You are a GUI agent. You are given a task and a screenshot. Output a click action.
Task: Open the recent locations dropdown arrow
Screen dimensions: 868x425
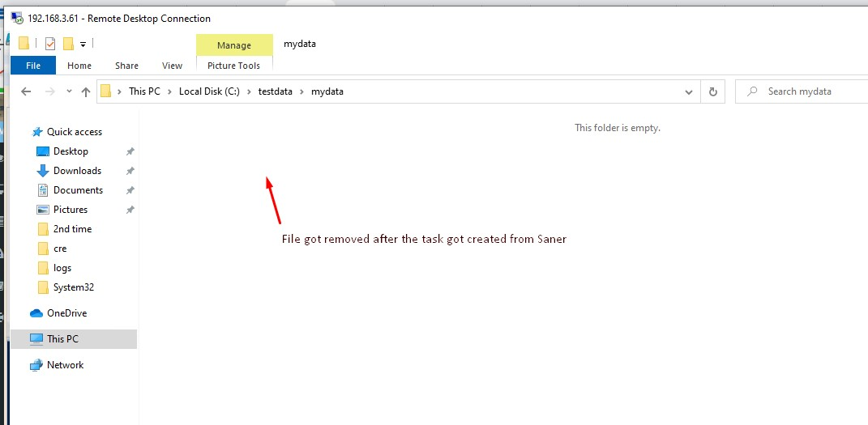tap(69, 91)
